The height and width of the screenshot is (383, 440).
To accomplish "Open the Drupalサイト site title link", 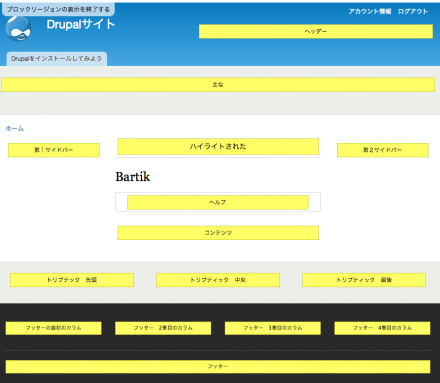I will tap(81, 24).
